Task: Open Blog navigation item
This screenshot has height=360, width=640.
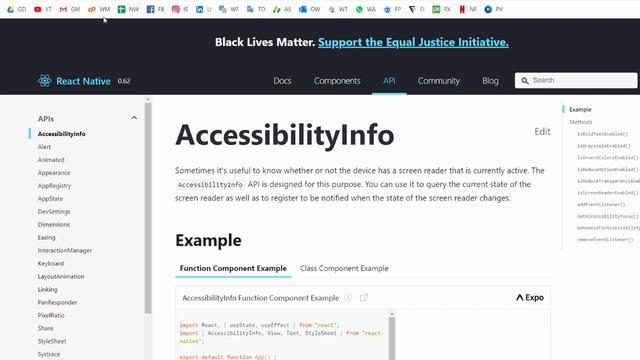Action: pos(490,81)
